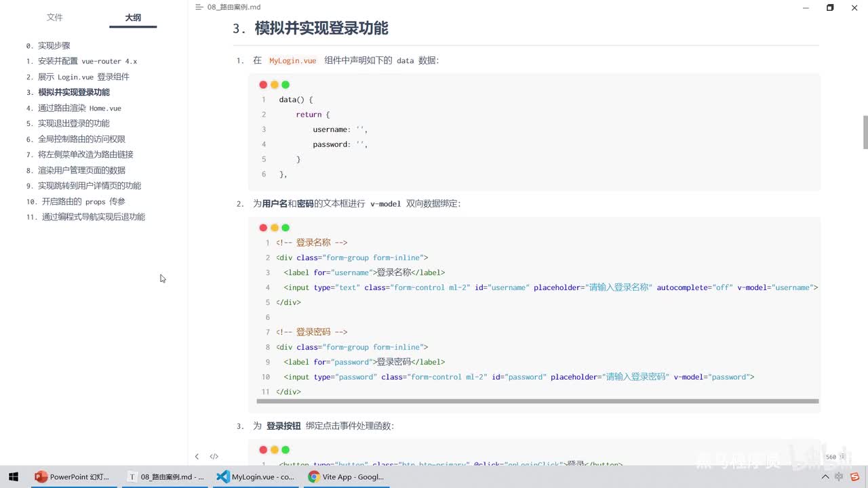Click the red dot of the button code block
868x488 pixels.
[263, 450]
